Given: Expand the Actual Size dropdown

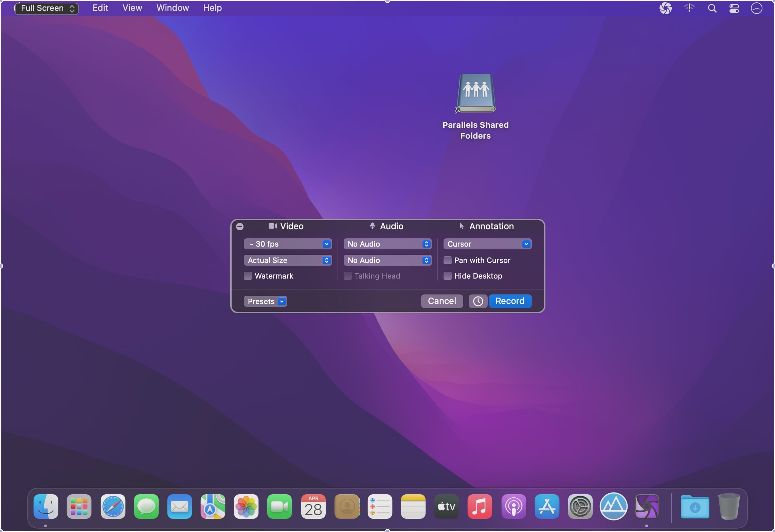Looking at the screenshot, I should [288, 260].
